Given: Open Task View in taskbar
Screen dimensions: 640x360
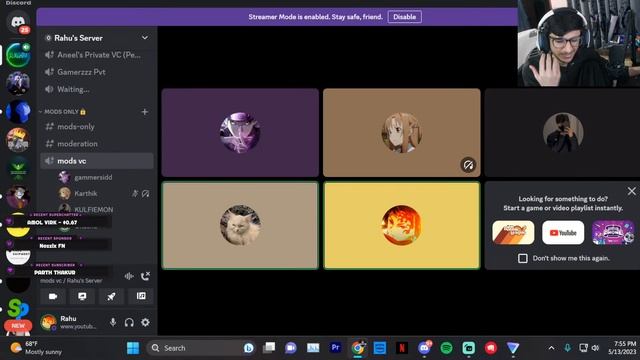Looking at the screenshot, I should click(x=269, y=348).
